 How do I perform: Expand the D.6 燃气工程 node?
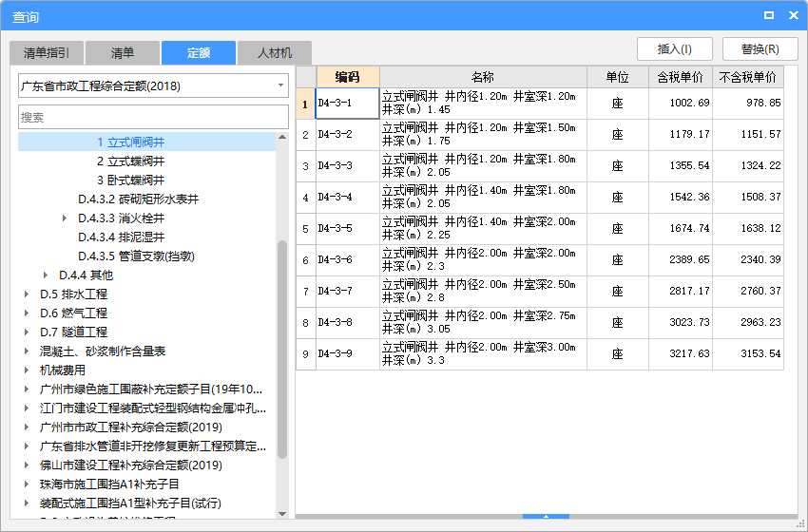[27, 313]
